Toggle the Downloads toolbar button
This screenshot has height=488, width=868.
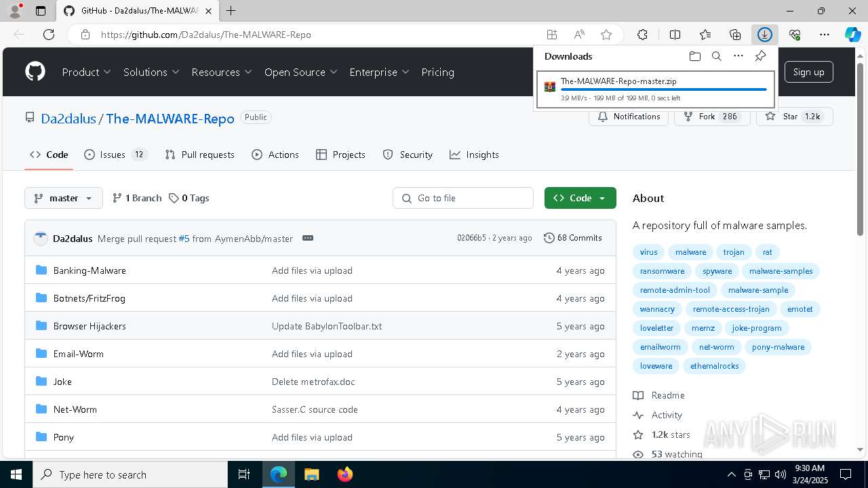click(765, 35)
